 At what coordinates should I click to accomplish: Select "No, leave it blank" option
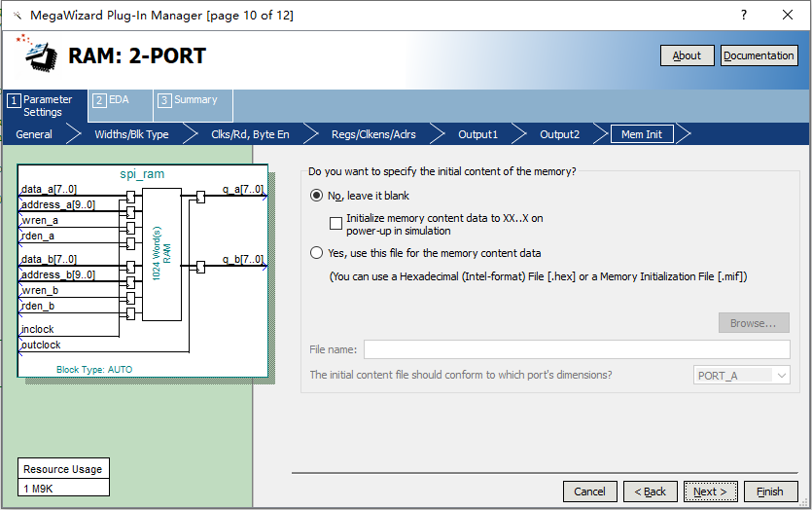coord(316,196)
